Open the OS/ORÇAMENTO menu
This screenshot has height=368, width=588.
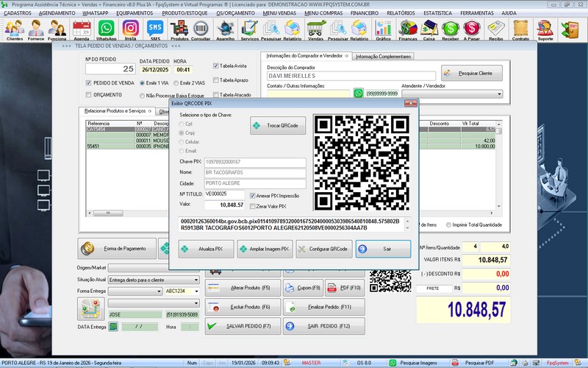[x=235, y=13]
